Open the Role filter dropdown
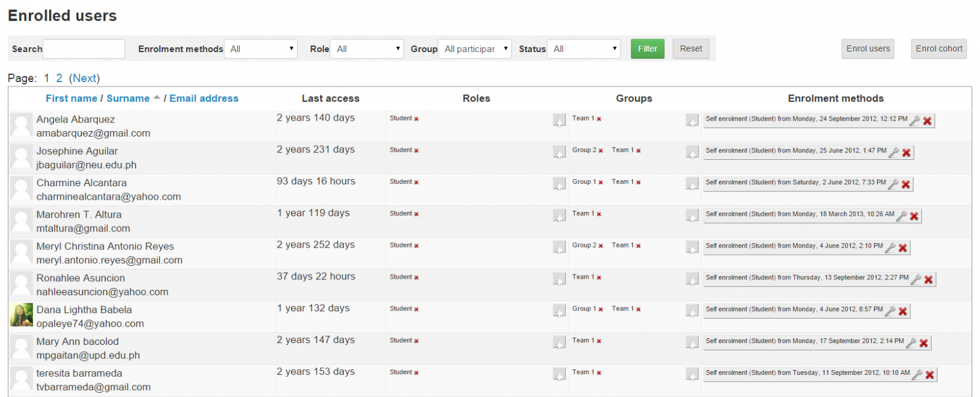980x397 pixels. pyautogui.click(x=367, y=49)
